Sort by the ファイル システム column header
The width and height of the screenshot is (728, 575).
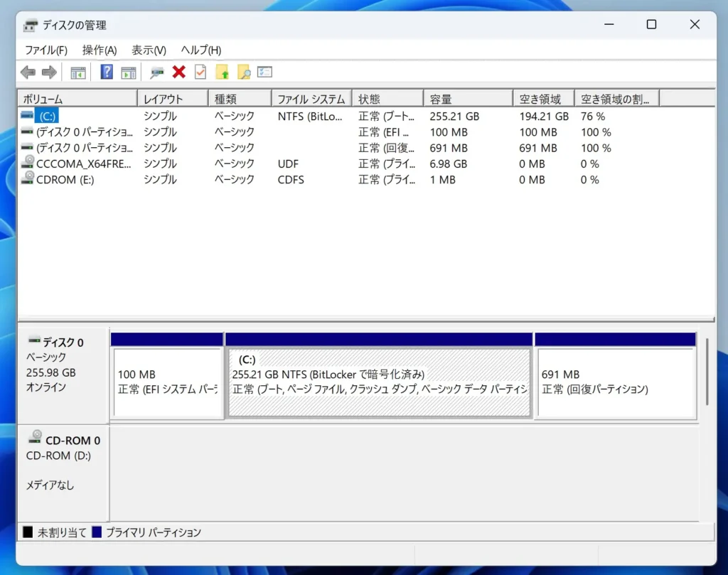pos(311,100)
